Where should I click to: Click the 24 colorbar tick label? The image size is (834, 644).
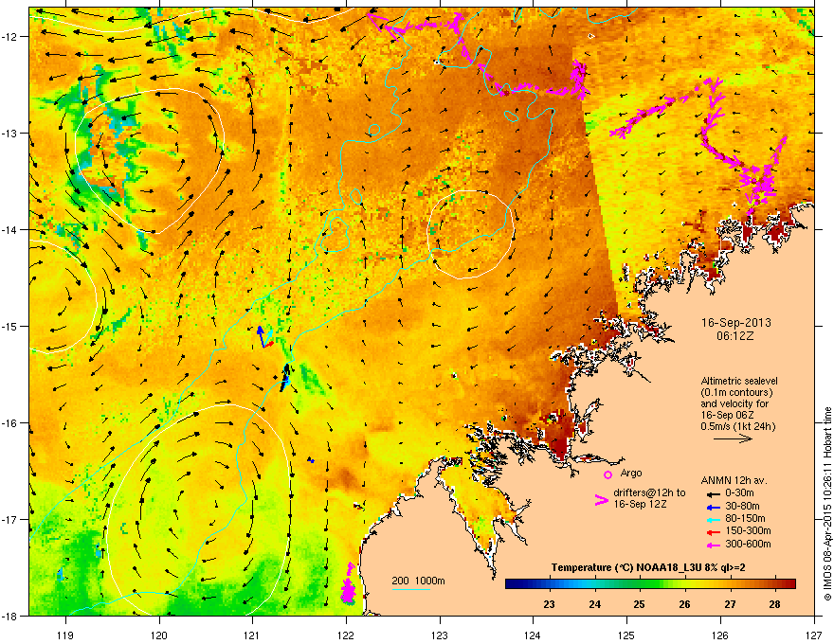tap(594, 604)
